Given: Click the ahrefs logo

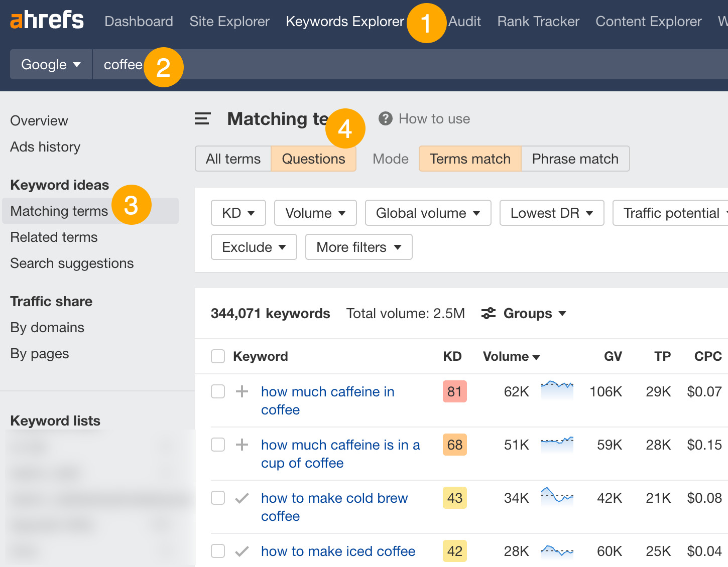Looking at the screenshot, I should pos(47,20).
